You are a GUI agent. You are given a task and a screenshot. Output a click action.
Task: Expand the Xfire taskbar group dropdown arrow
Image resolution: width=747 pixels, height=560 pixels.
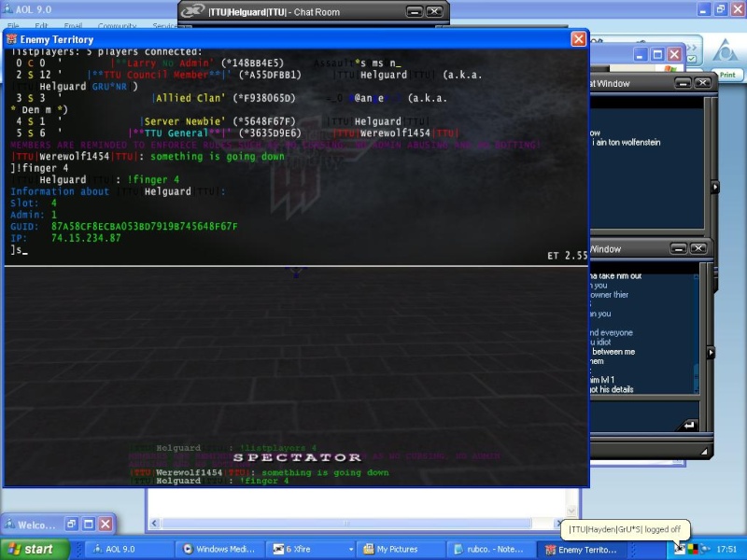(x=351, y=549)
